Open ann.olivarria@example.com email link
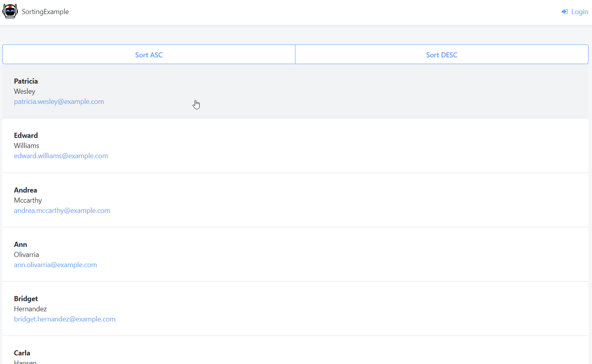Viewport: 592px width, 364px height. (55, 264)
